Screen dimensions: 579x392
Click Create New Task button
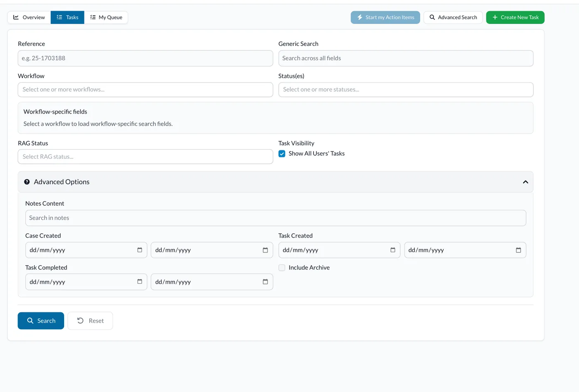click(515, 17)
